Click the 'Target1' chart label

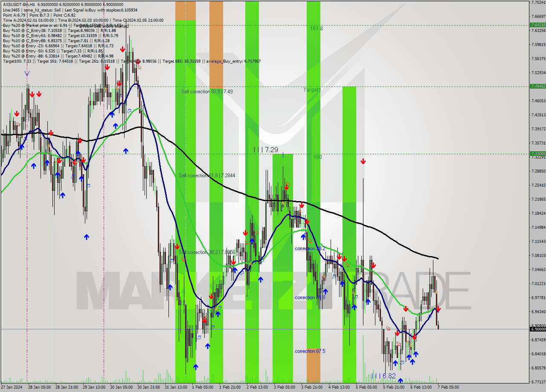coord(312,90)
